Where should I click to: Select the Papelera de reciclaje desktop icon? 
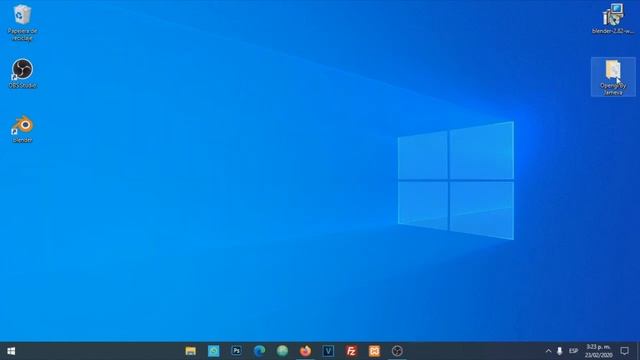click(x=22, y=22)
